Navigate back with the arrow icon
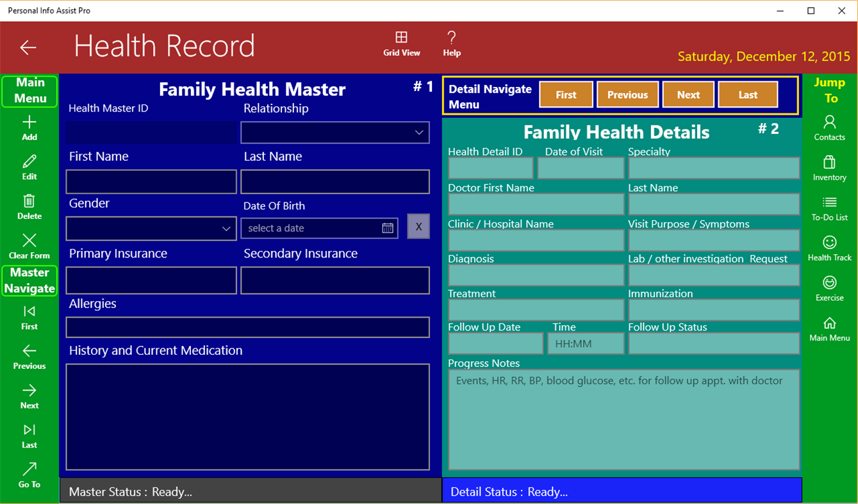This screenshot has height=504, width=858. pyautogui.click(x=28, y=47)
